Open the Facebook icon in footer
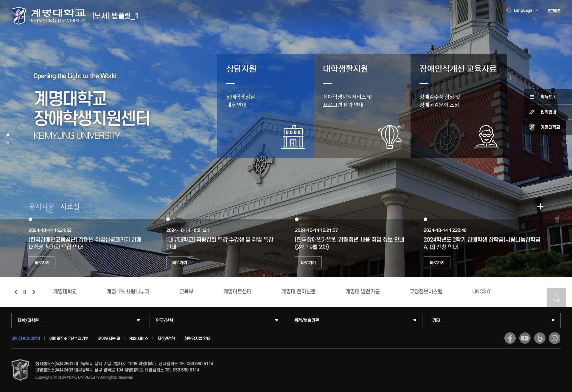Screen dimensions: 572x392 tap(510, 338)
